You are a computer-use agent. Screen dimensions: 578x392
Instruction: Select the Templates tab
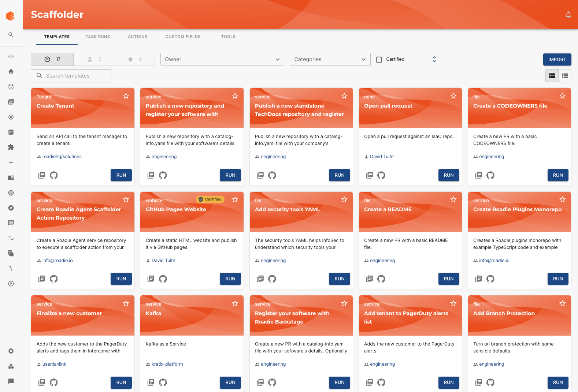click(57, 37)
